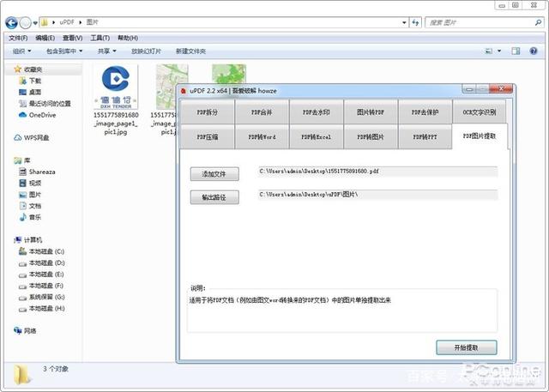The height and width of the screenshot is (392, 549).
Task: Open the 工具(T) menu
Action: [x=100, y=38]
